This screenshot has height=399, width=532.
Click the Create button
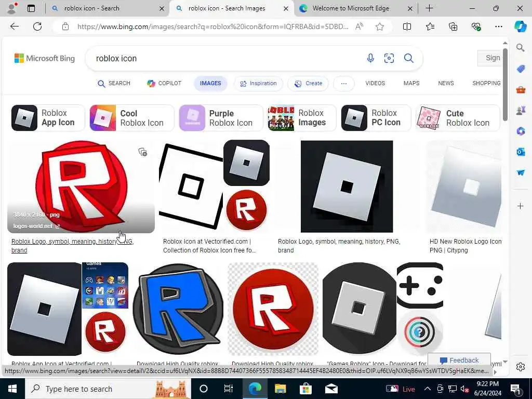pos(308,84)
